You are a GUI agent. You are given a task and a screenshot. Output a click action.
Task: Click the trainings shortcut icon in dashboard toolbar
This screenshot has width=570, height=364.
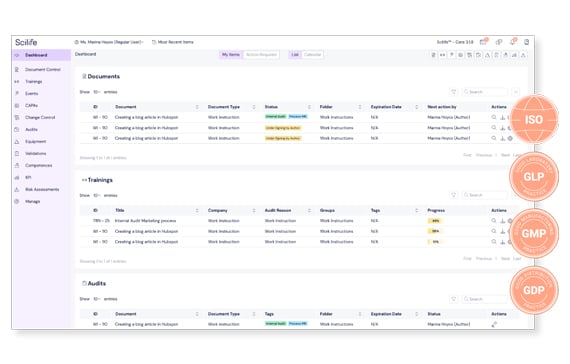[x=442, y=55]
